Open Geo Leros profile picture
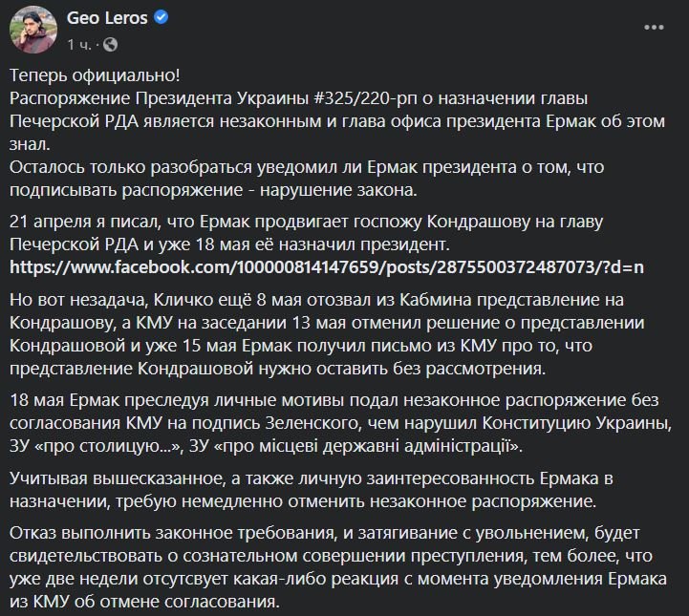689x616 pixels. coord(33,30)
